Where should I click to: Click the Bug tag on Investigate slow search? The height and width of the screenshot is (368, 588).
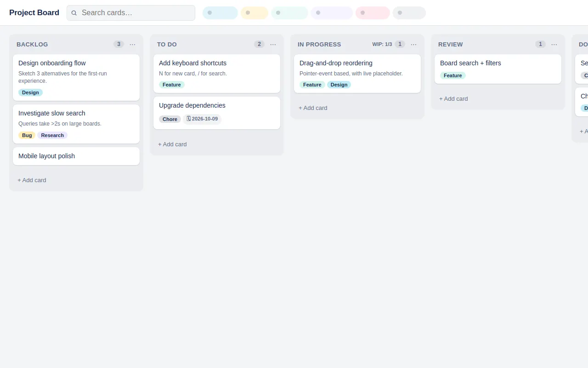[27, 135]
